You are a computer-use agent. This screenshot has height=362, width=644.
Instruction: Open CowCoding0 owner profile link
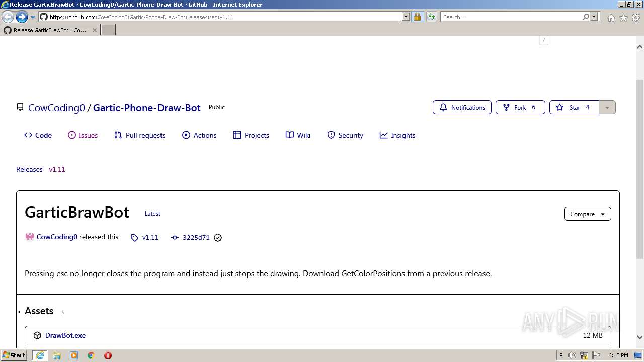tap(56, 108)
